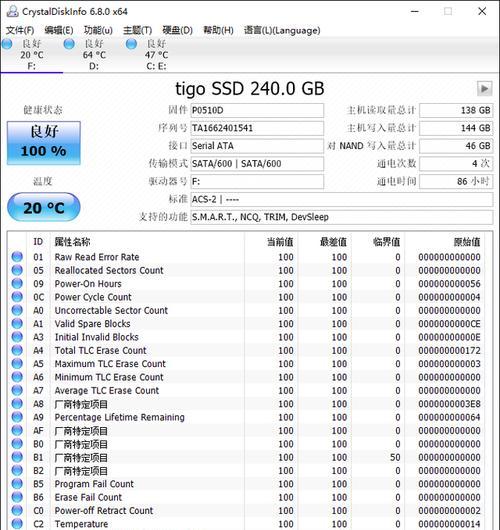The image size is (500, 530).
Task: Click the status icon of attribute B1
Action: tap(17, 457)
